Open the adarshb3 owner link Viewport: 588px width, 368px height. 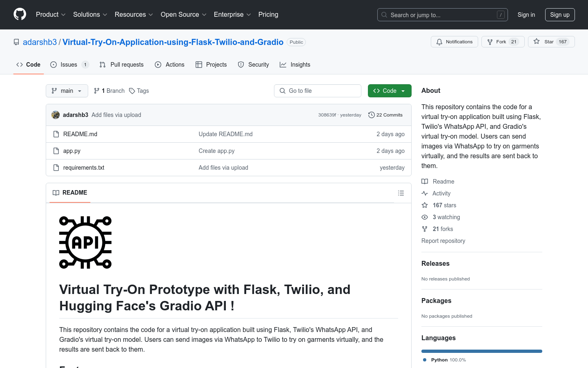coord(40,42)
